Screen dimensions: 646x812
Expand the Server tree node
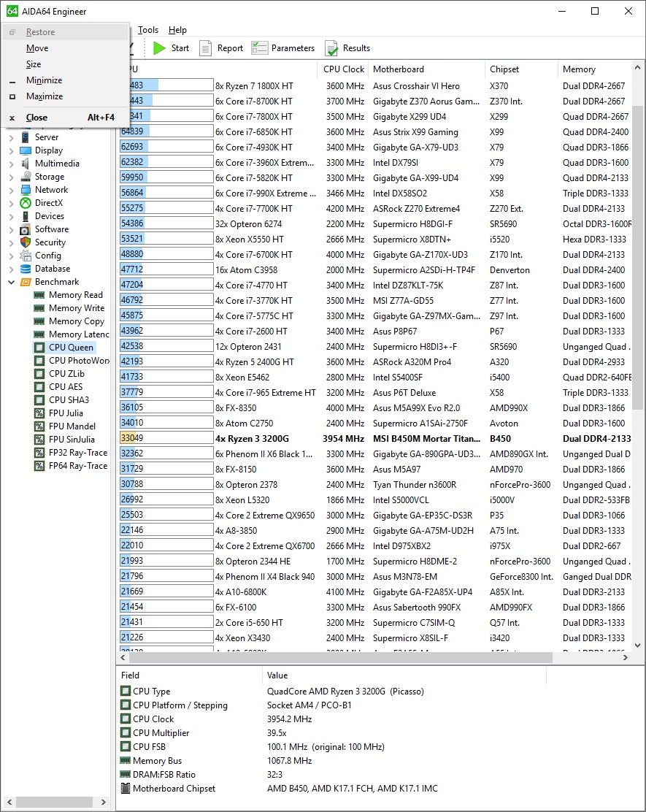coord(12,138)
